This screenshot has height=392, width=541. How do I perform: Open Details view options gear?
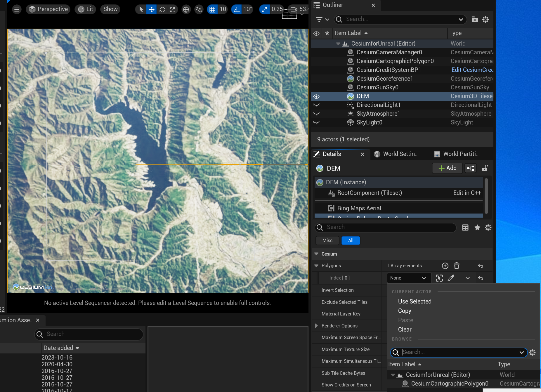coord(488,228)
